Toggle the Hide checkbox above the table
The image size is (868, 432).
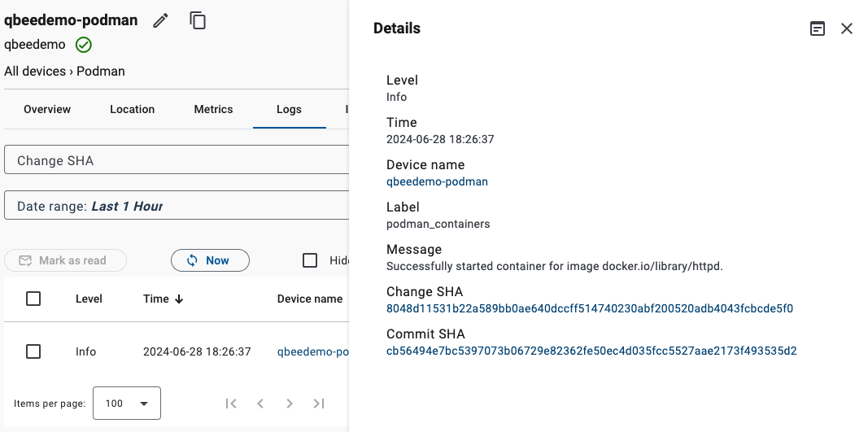(x=310, y=260)
